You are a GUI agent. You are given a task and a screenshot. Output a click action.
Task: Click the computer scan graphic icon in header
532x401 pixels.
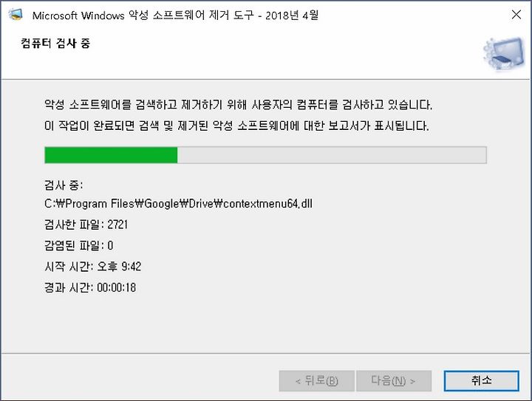pyautogui.click(x=503, y=54)
